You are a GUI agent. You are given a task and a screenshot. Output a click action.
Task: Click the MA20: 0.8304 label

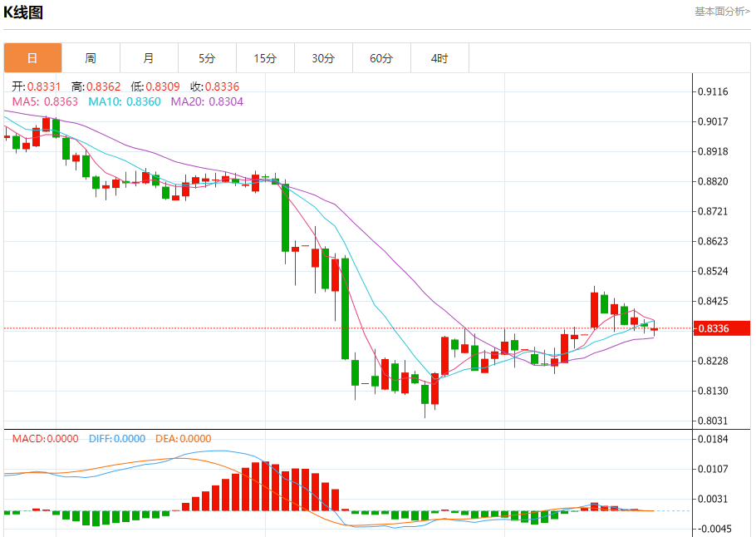208,101
